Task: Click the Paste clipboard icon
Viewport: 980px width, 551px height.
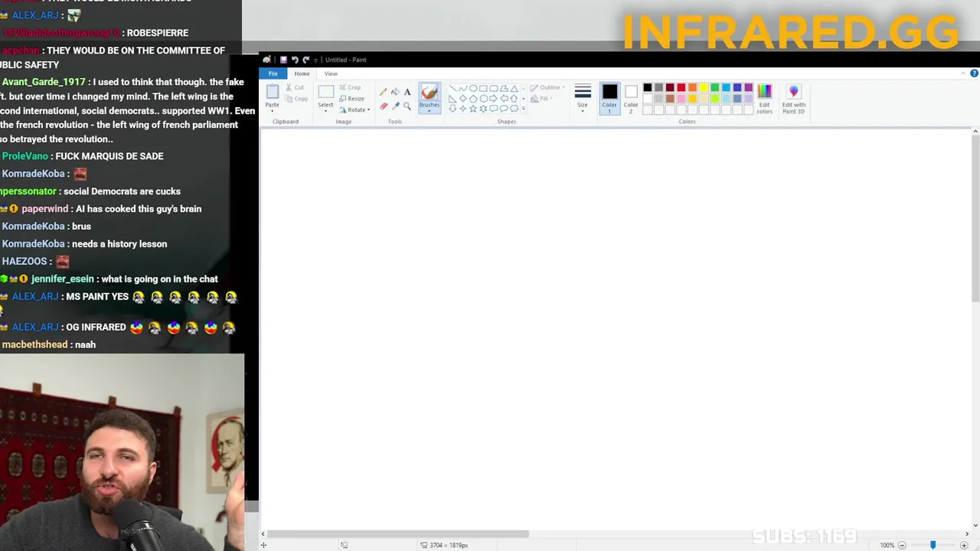Action: pos(273,91)
